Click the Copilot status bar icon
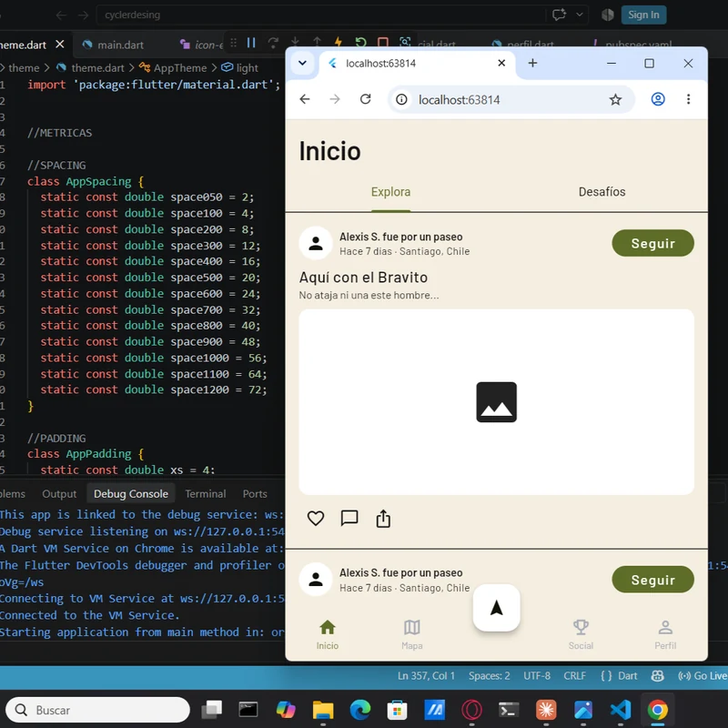The image size is (728, 728). [x=657, y=676]
